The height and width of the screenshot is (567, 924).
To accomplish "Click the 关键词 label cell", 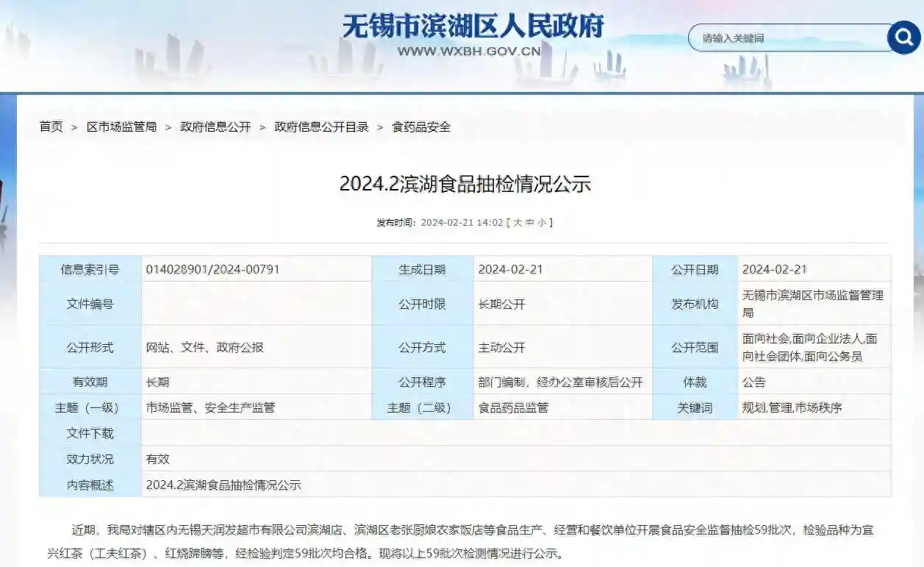I will tap(695, 407).
